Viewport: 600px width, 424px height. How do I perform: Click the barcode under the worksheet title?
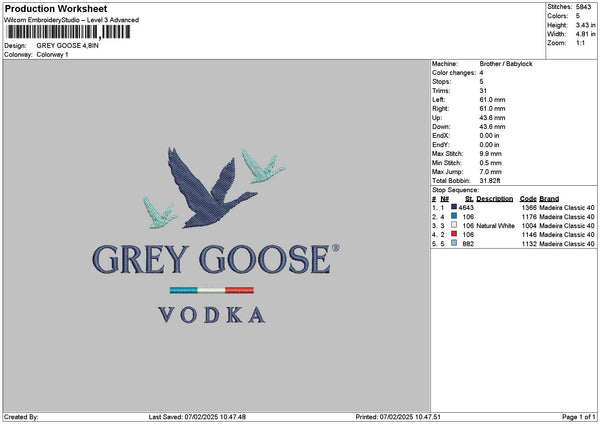(68, 32)
